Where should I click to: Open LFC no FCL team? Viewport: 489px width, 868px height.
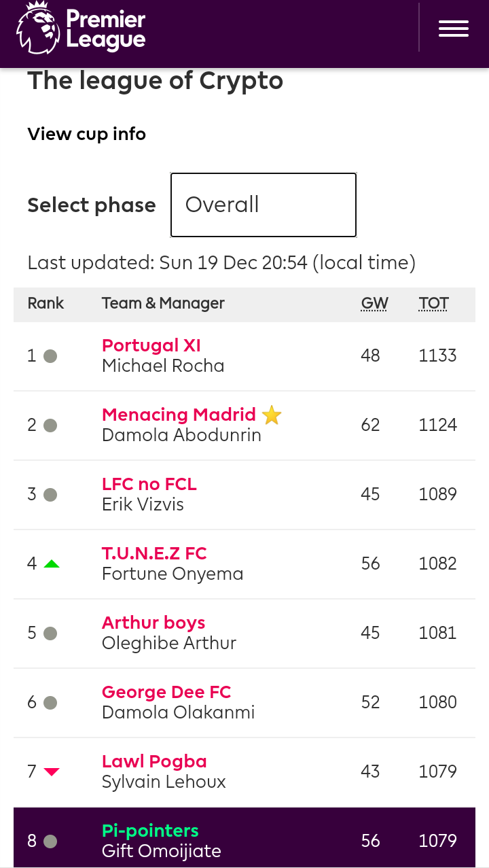(x=149, y=484)
